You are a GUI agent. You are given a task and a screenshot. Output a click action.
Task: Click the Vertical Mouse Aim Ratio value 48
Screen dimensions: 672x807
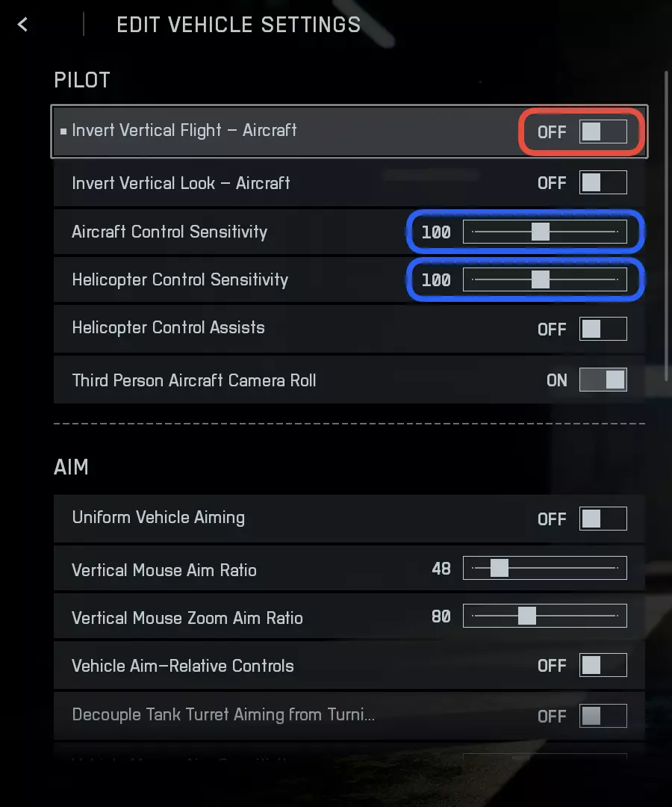click(441, 569)
